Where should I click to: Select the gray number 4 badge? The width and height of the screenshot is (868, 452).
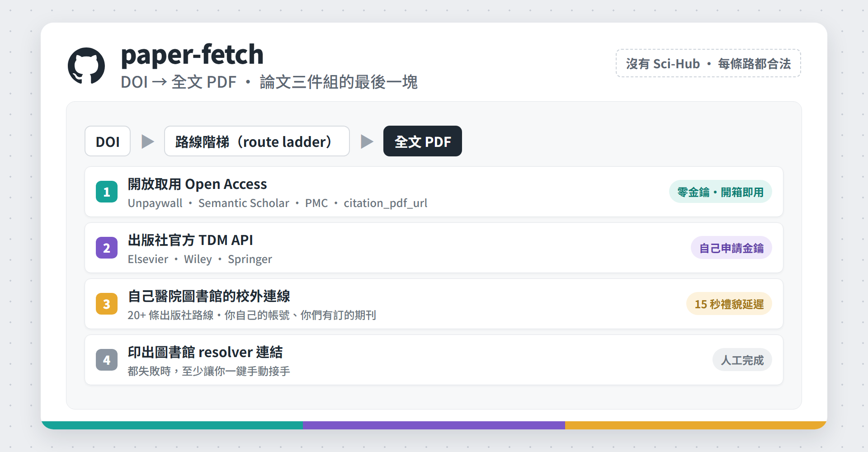pos(107,360)
